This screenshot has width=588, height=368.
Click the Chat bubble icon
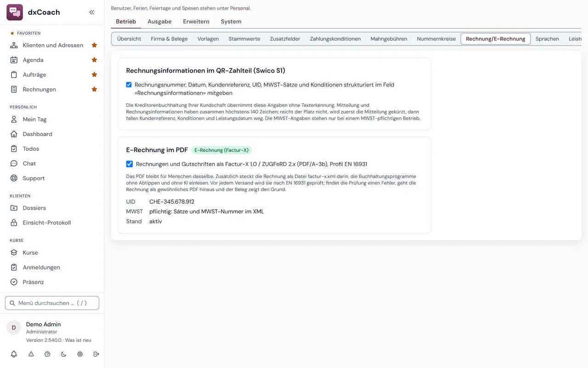click(14, 163)
